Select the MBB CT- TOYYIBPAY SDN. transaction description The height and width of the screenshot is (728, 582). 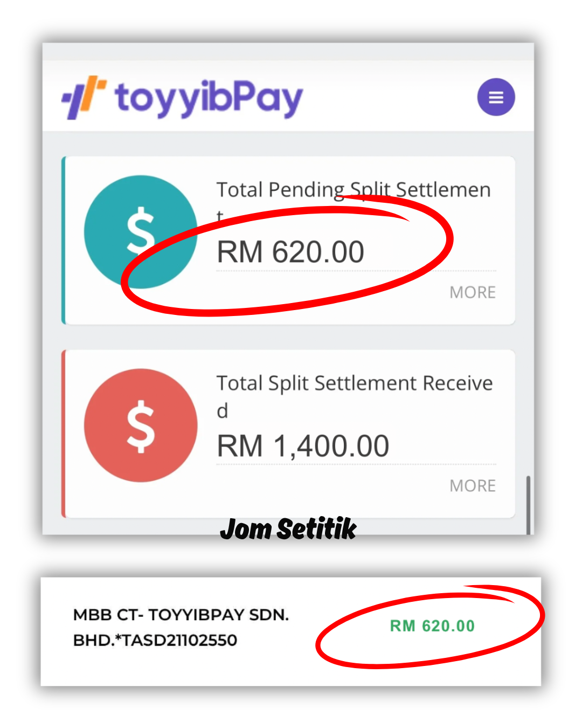click(181, 615)
